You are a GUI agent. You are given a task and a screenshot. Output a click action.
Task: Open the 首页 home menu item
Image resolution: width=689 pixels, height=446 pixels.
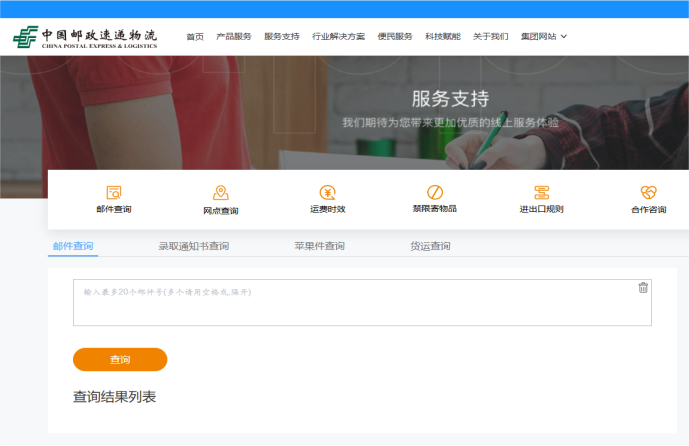pyautogui.click(x=195, y=37)
